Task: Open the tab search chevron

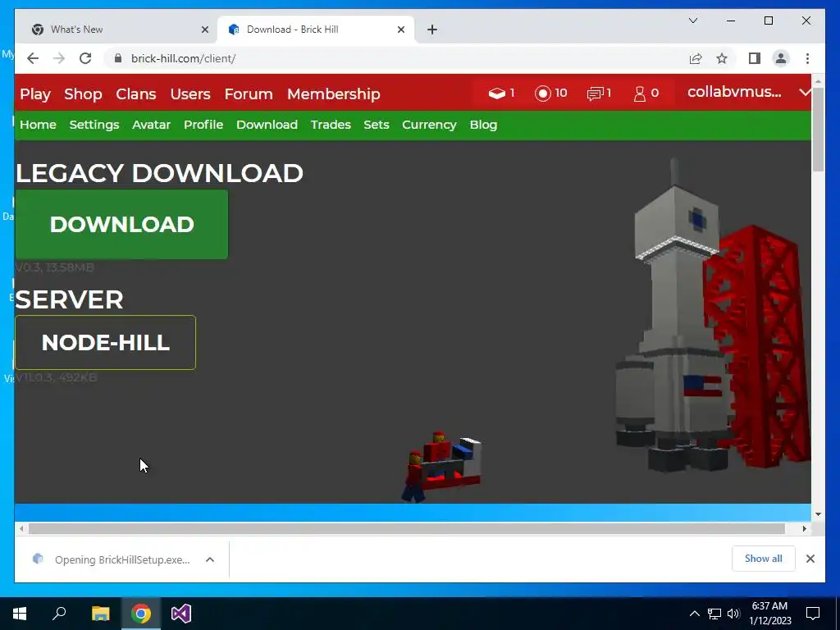Action: pos(692,21)
